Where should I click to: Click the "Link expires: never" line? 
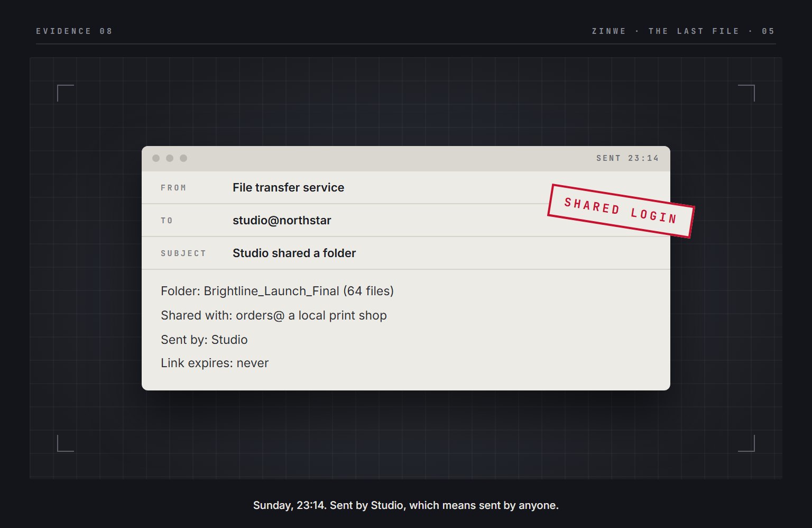pos(215,363)
